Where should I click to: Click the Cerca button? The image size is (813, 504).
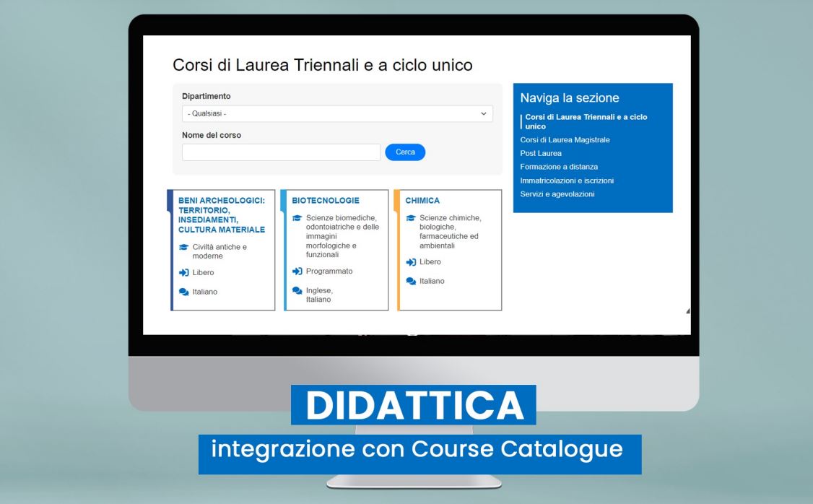(405, 152)
